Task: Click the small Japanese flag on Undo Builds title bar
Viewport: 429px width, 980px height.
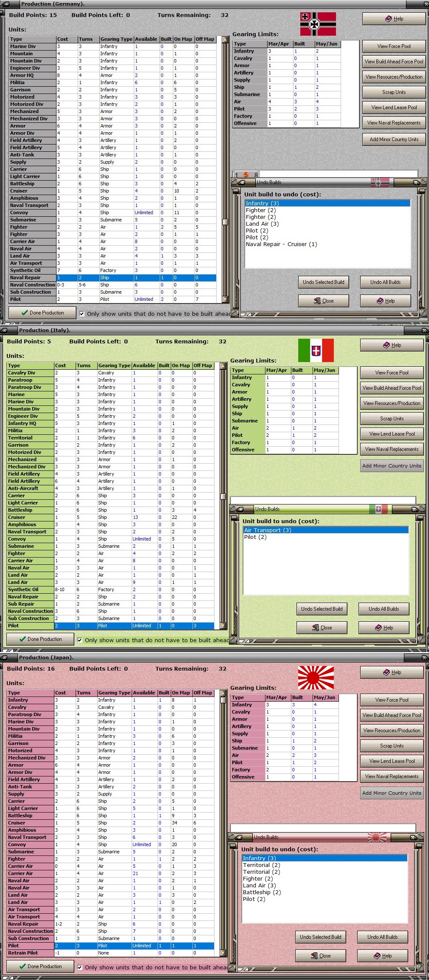Action: (377, 837)
